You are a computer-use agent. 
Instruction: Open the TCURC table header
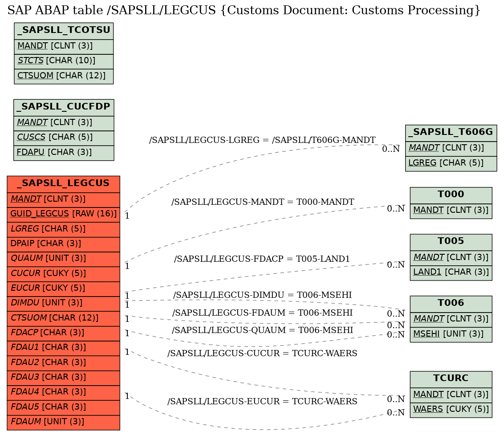451,379
